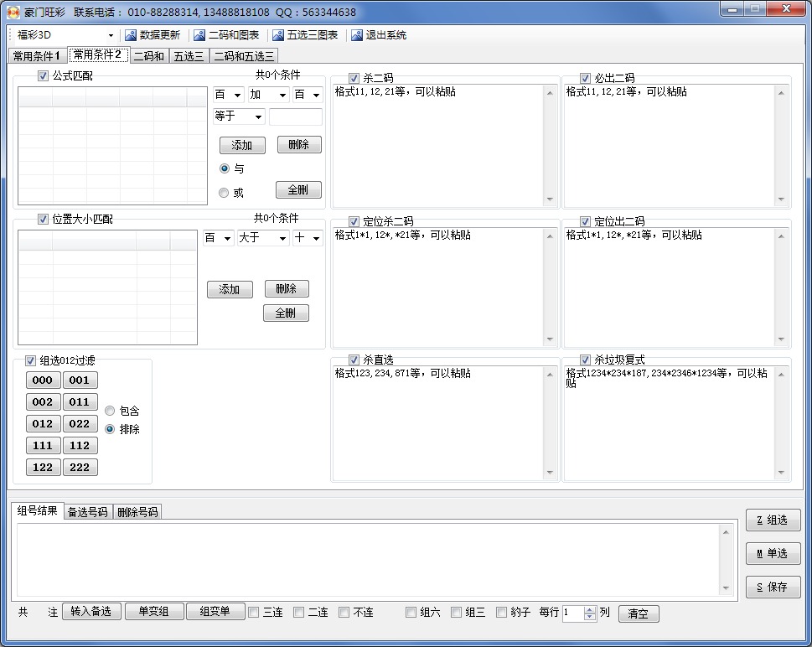Screen dimensions: 812x647
Task: Switch to the 常用条件1 tab
Action: pos(36,56)
